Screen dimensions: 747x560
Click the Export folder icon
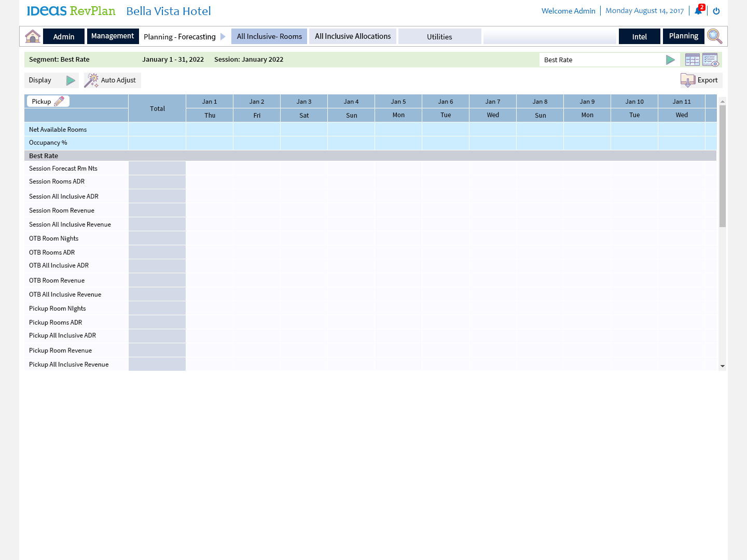coord(687,80)
